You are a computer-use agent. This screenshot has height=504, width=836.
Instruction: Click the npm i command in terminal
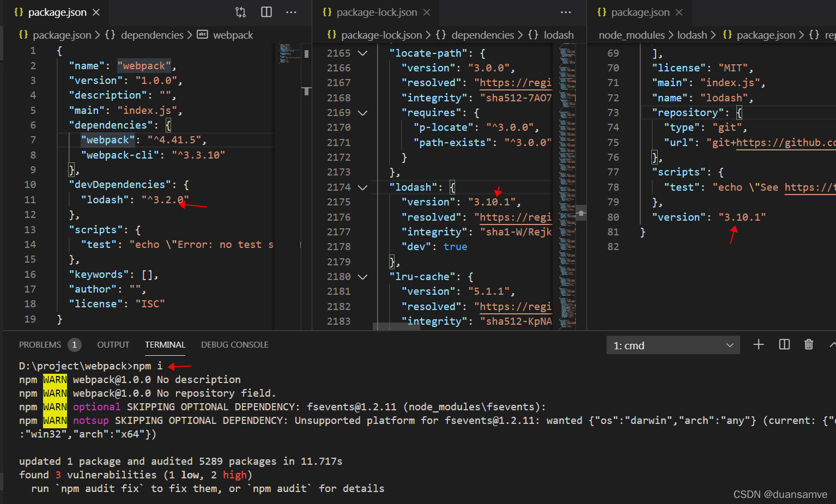(148, 366)
